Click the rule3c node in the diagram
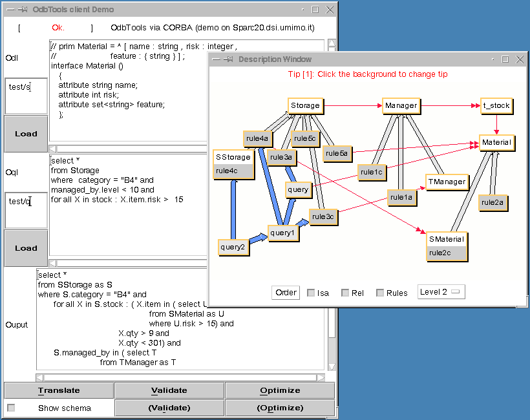Image resolution: width=530 pixels, height=420 pixels. [323, 217]
